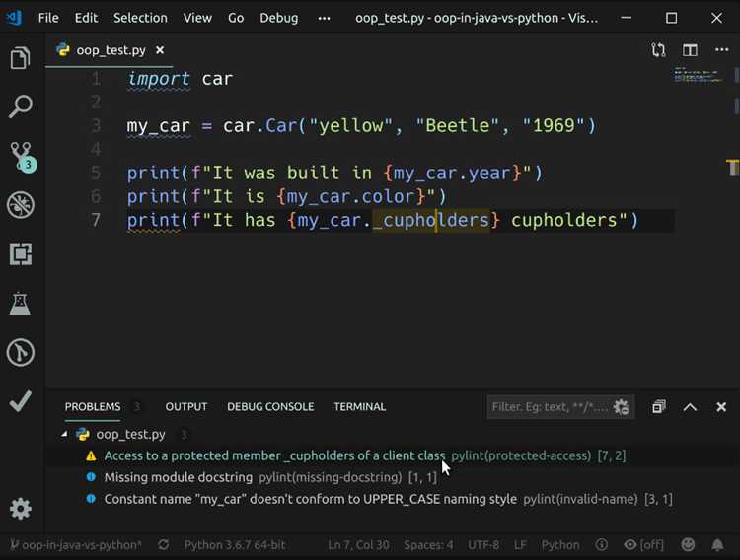This screenshot has width=740, height=560.
Task: Click the pylint(protected-access) source label
Action: coord(521,455)
